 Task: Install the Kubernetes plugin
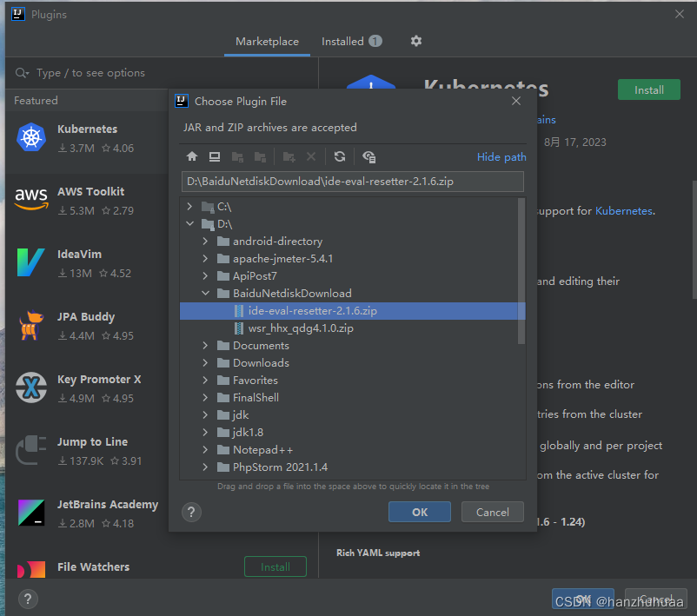[x=649, y=89]
